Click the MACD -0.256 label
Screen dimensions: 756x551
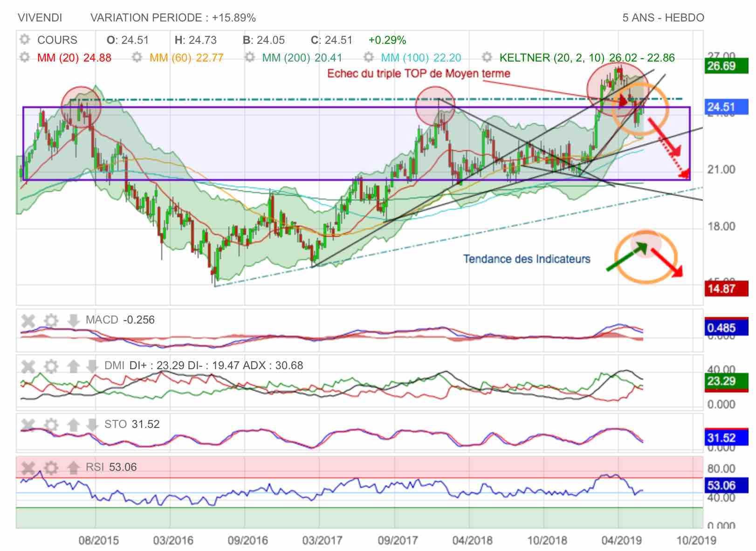(120, 320)
